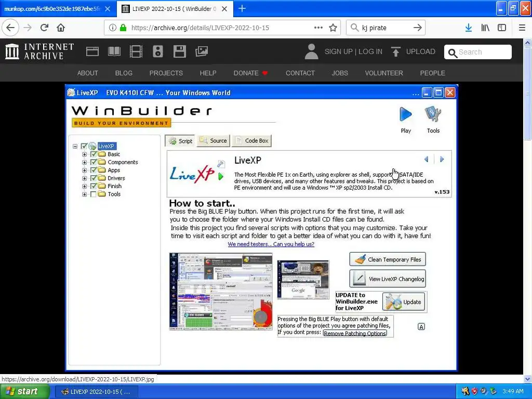532x399 pixels.
Task: Toggle the LiveXP root checkbox
Action: pyautogui.click(x=84, y=146)
